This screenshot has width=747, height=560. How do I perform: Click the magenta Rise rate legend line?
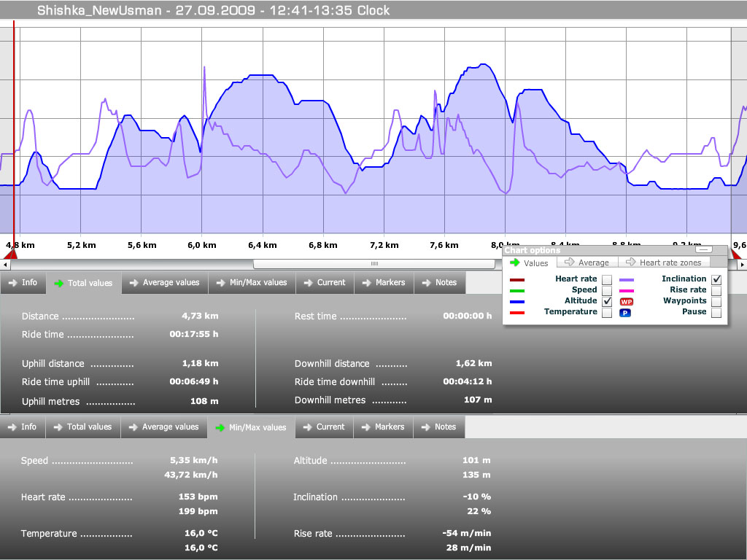coord(626,290)
